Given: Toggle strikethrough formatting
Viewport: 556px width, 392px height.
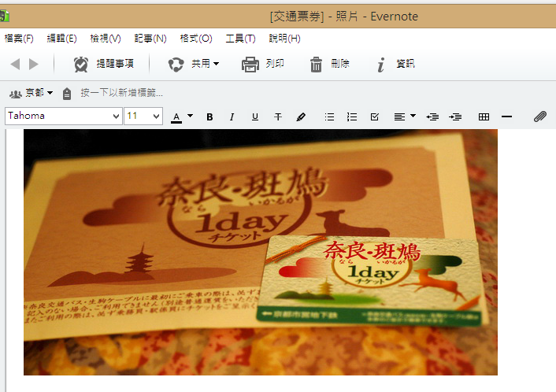Looking at the screenshot, I should (278, 117).
